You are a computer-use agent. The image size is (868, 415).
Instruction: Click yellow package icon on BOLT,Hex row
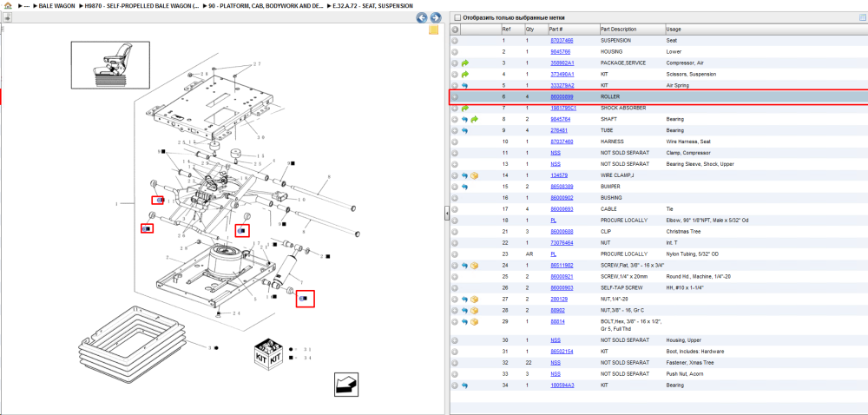[x=475, y=321]
